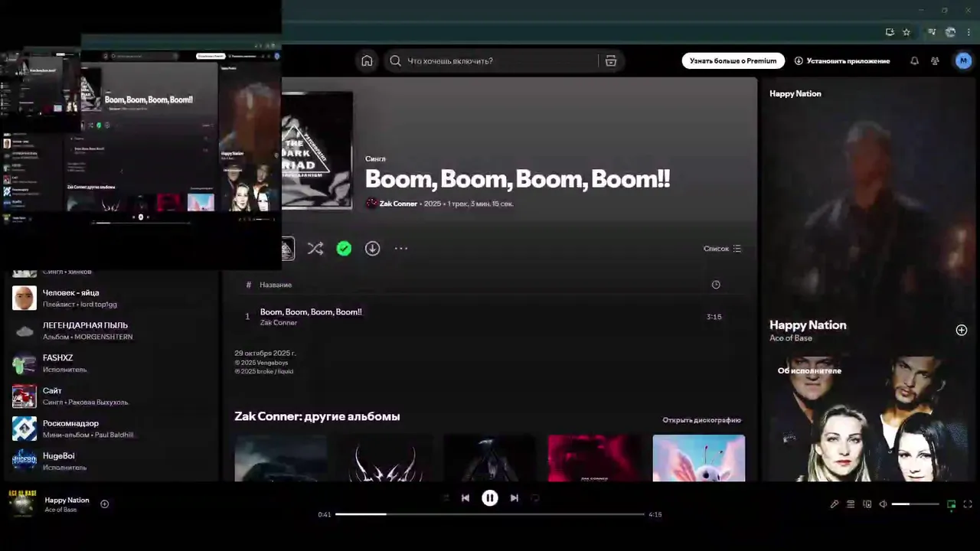Viewport: 980px width, 551px height.
Task: Click the search magnifier icon
Action: (x=395, y=60)
